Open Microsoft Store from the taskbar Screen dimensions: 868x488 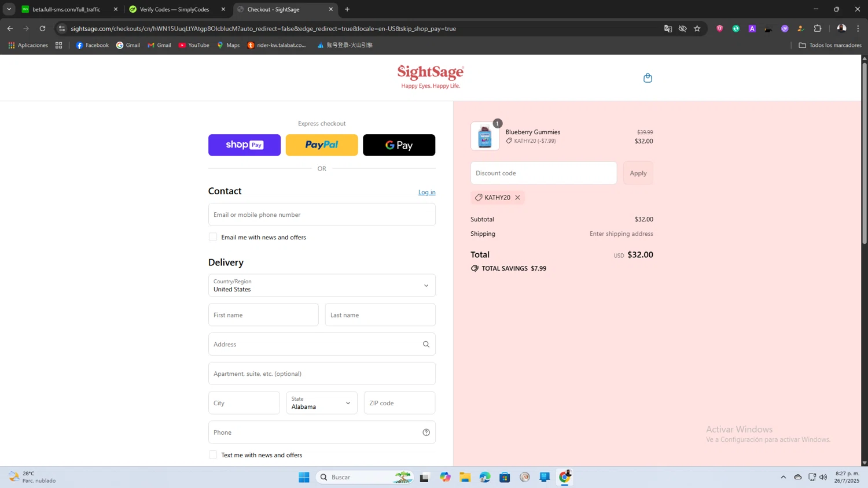pos(505,478)
